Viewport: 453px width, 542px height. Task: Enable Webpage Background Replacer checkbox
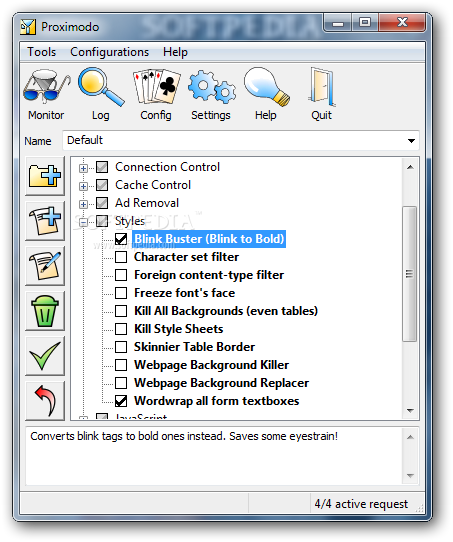(121, 383)
